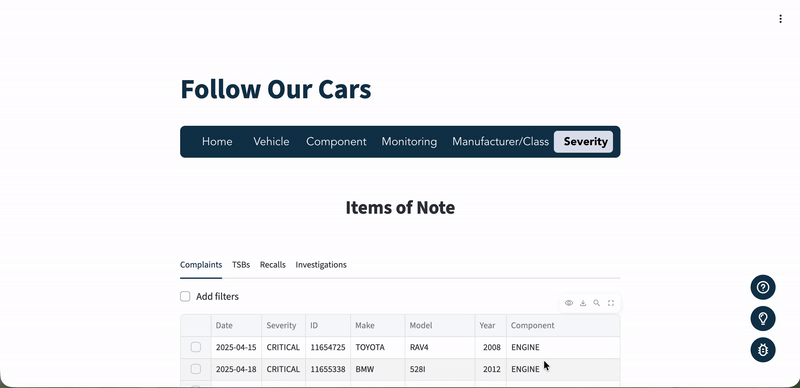
Task: Click ENGINE component in the BMW row
Action: click(x=563, y=369)
